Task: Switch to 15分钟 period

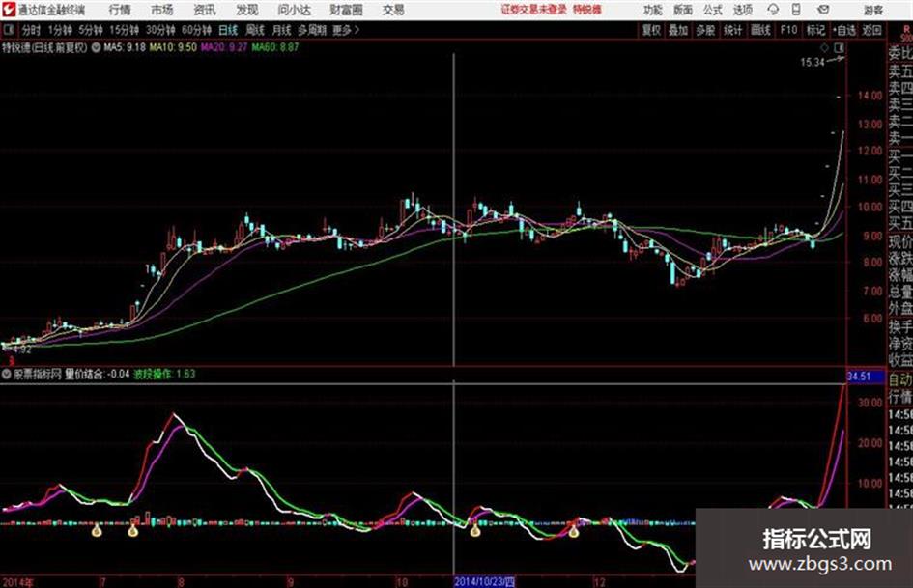Action: click(x=125, y=30)
